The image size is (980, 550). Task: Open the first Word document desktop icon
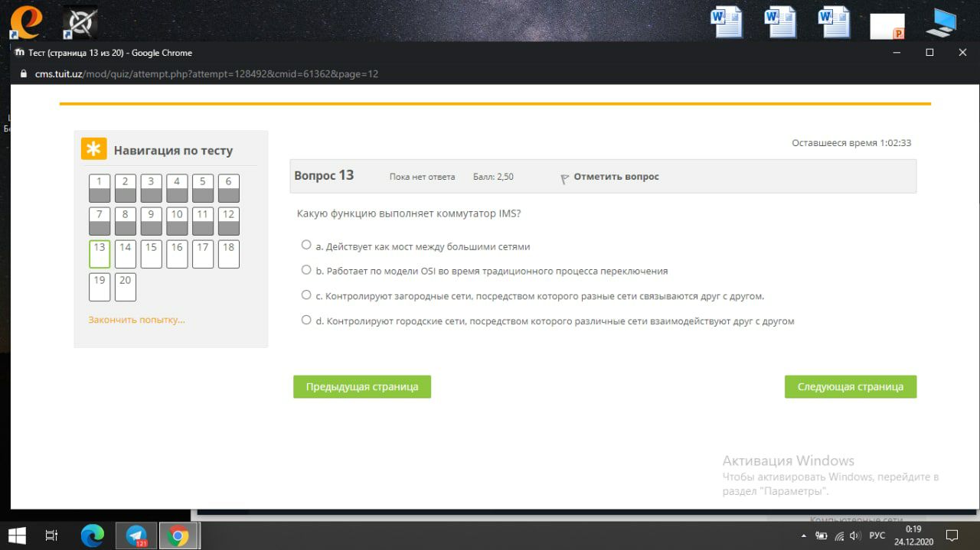point(726,21)
